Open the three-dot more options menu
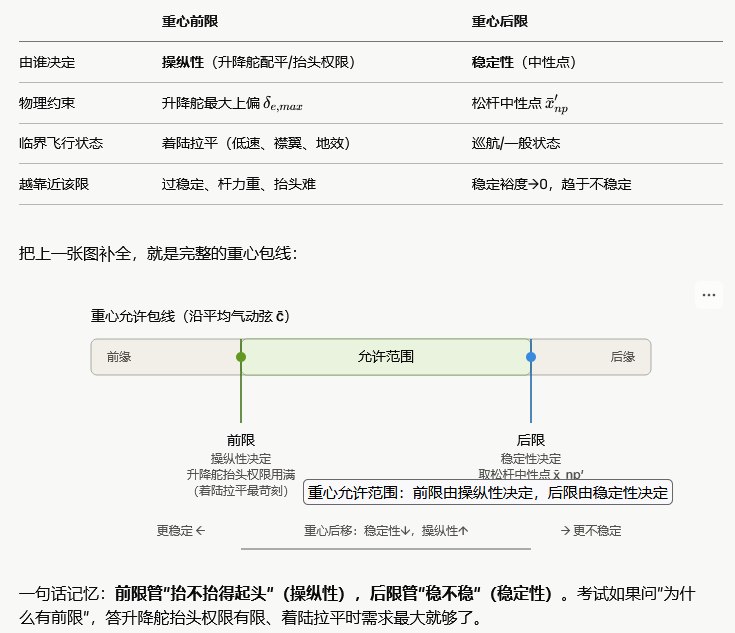 [x=709, y=295]
